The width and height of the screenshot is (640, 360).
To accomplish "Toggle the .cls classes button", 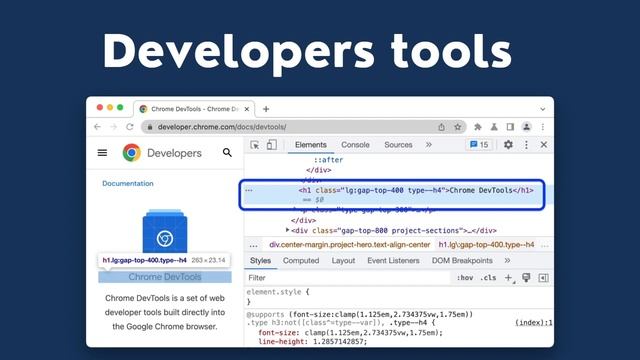I will [x=488, y=278].
